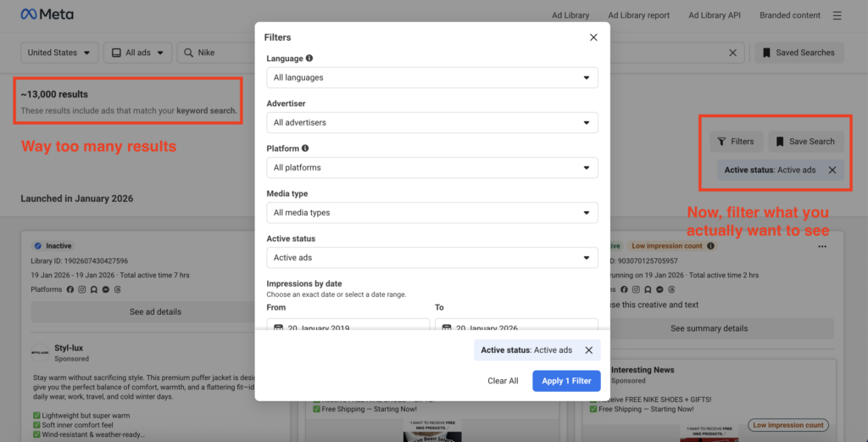
Task: Expand the All languages dropdown
Action: point(432,77)
